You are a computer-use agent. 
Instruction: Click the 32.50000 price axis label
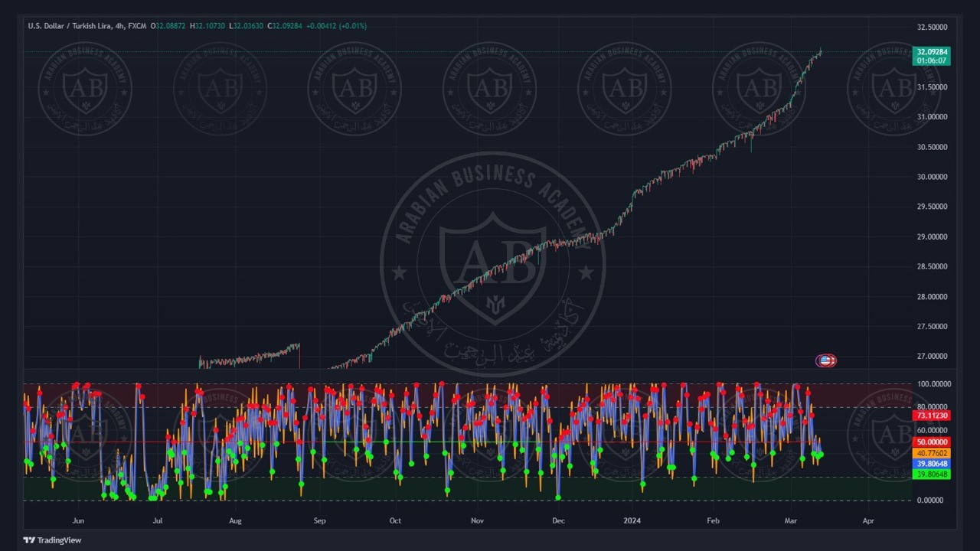pos(932,28)
